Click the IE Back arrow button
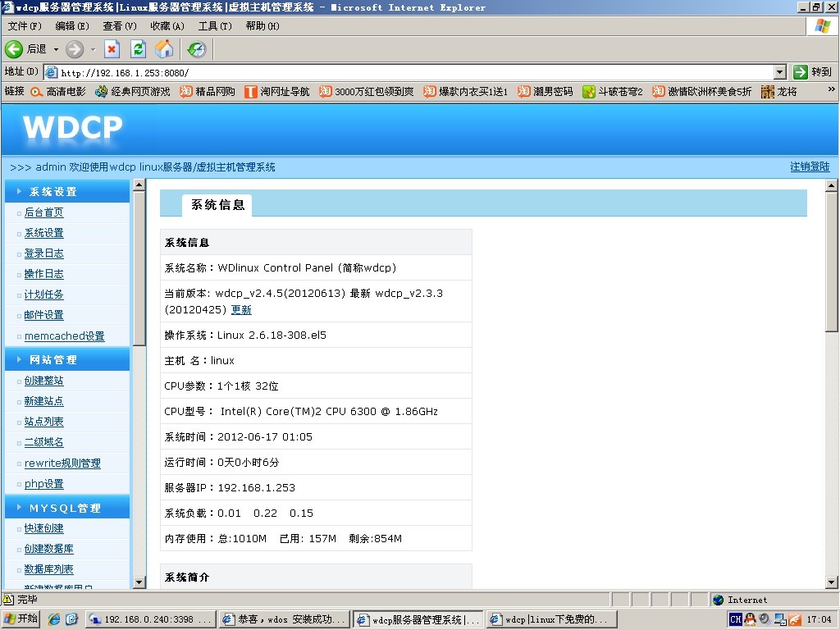840x630 pixels. point(14,49)
